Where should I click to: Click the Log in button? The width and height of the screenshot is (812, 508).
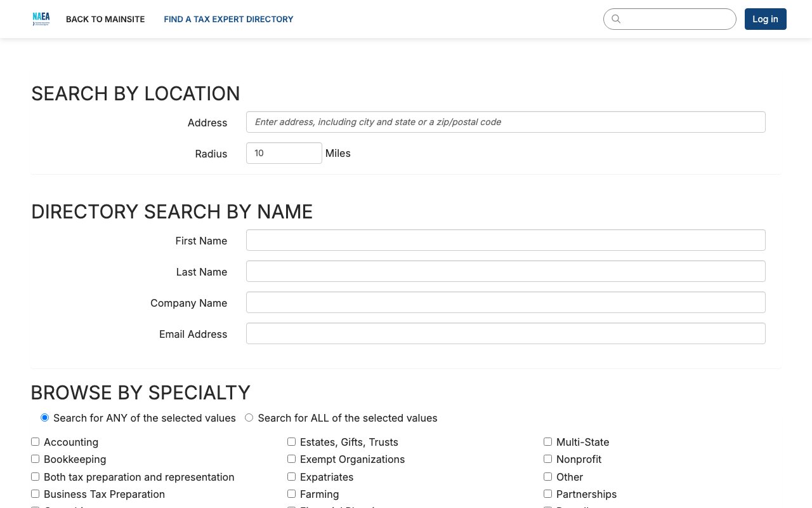(765, 19)
